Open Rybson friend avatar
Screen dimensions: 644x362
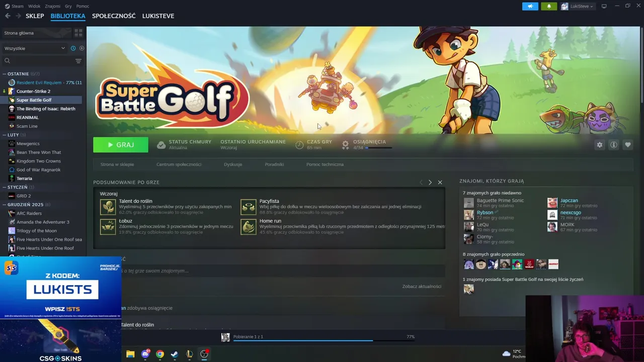click(x=468, y=215)
